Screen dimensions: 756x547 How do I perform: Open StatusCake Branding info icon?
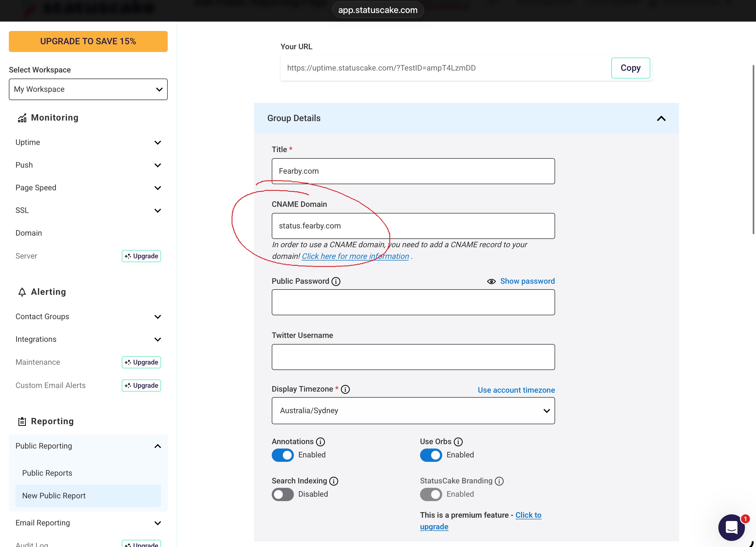[x=499, y=481]
